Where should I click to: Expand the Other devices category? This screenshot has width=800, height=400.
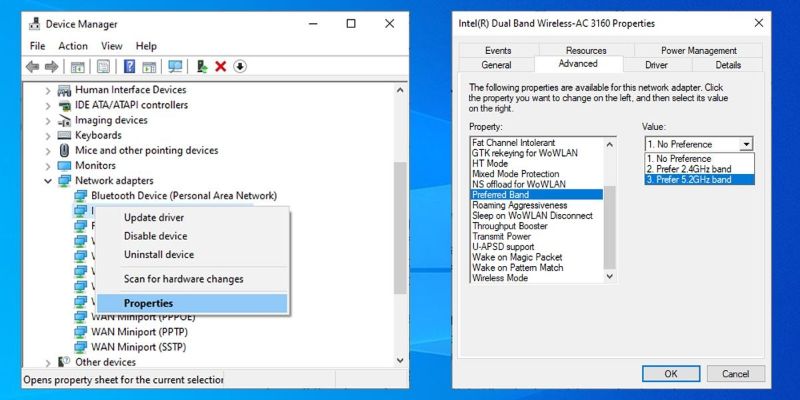(x=48, y=362)
